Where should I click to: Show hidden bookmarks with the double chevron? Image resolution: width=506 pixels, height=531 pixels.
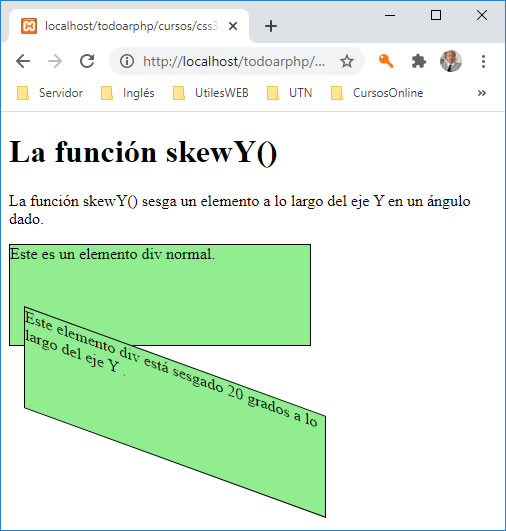click(482, 93)
